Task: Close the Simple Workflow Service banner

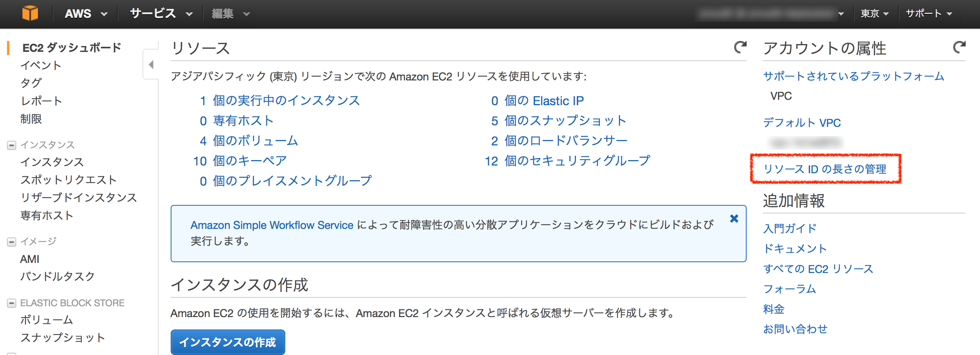Action: [x=734, y=218]
